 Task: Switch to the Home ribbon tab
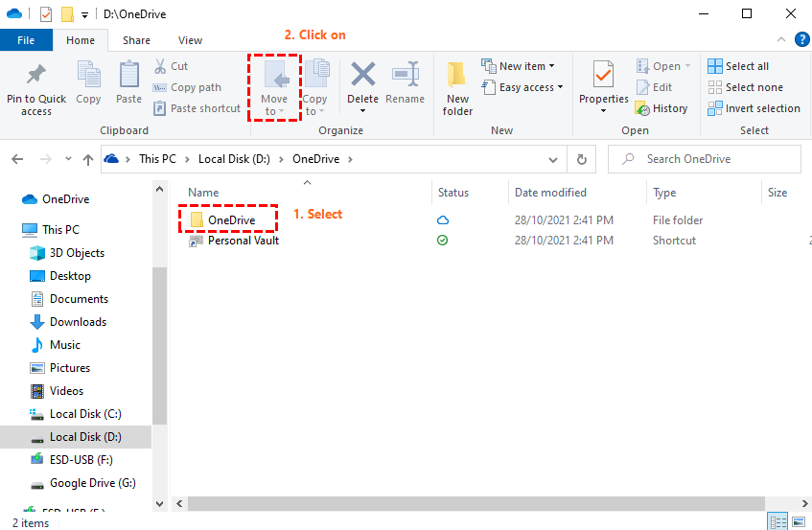click(81, 40)
